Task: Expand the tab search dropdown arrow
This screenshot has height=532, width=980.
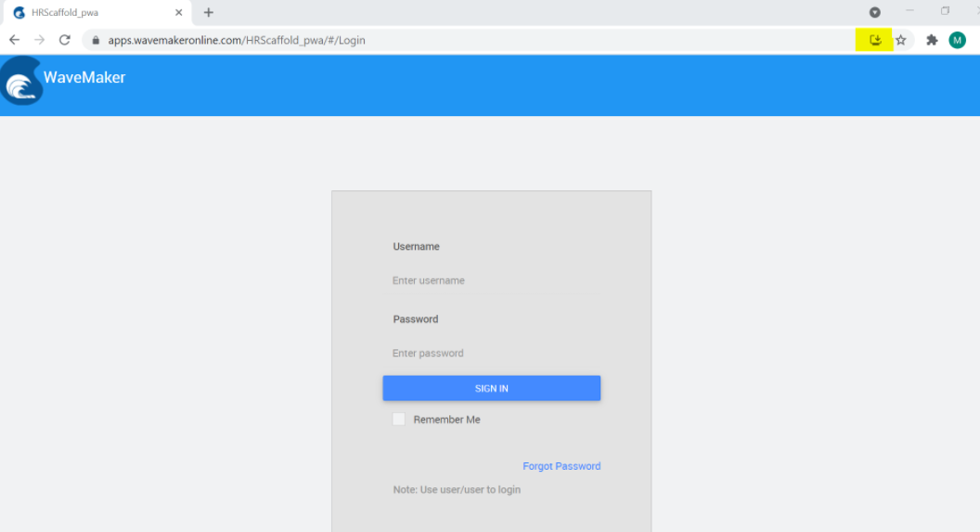Action: click(x=874, y=12)
